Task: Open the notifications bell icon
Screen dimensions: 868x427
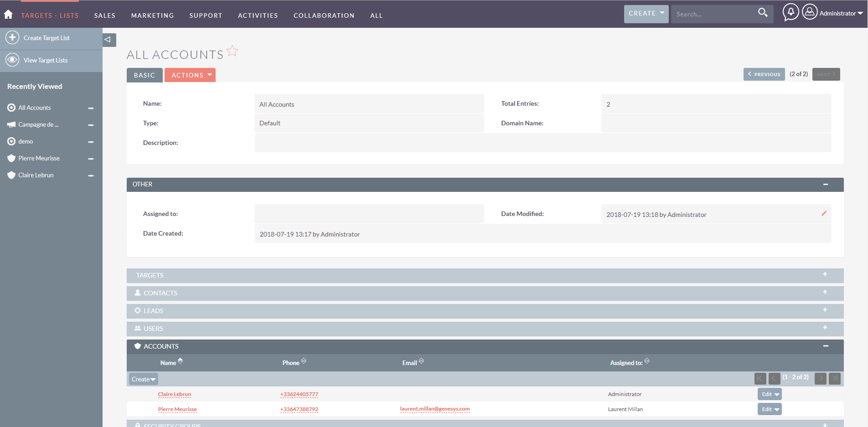Action: point(790,12)
